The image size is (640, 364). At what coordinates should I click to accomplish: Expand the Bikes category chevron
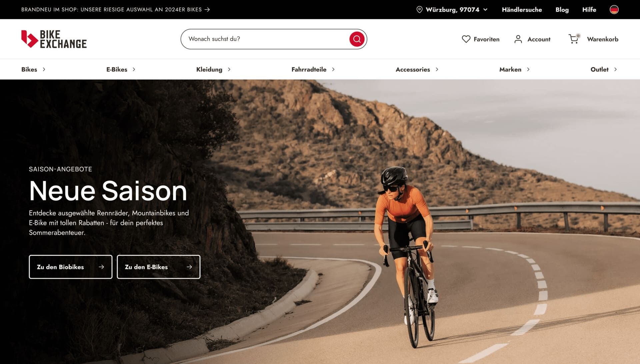[x=44, y=69]
